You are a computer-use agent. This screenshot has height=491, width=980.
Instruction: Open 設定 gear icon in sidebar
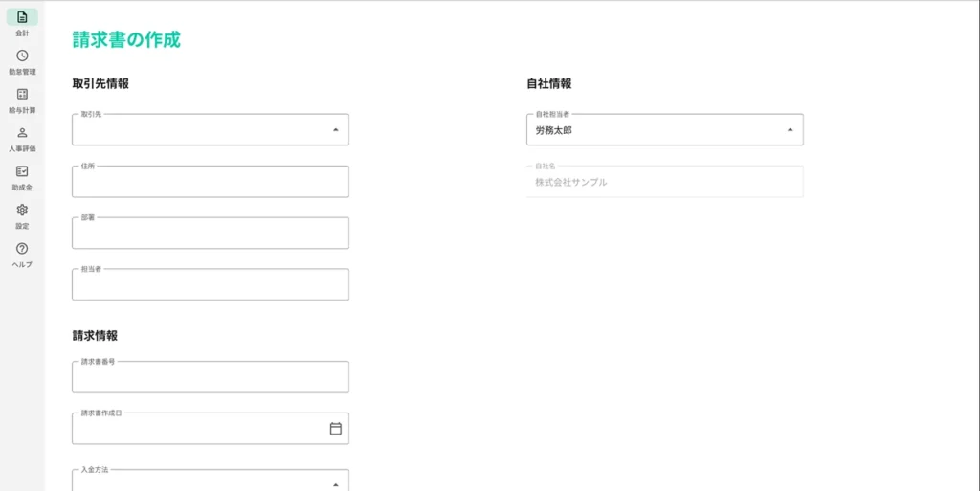(x=22, y=210)
